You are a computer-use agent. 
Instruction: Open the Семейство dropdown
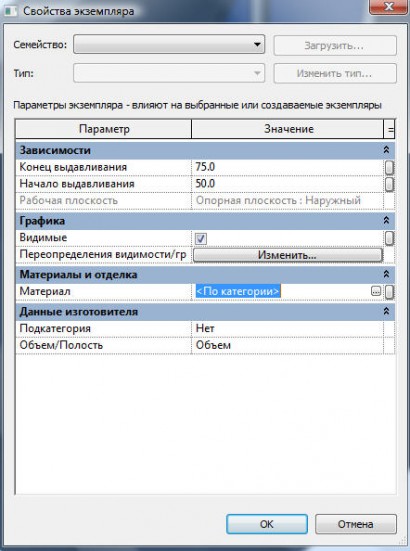(169, 44)
